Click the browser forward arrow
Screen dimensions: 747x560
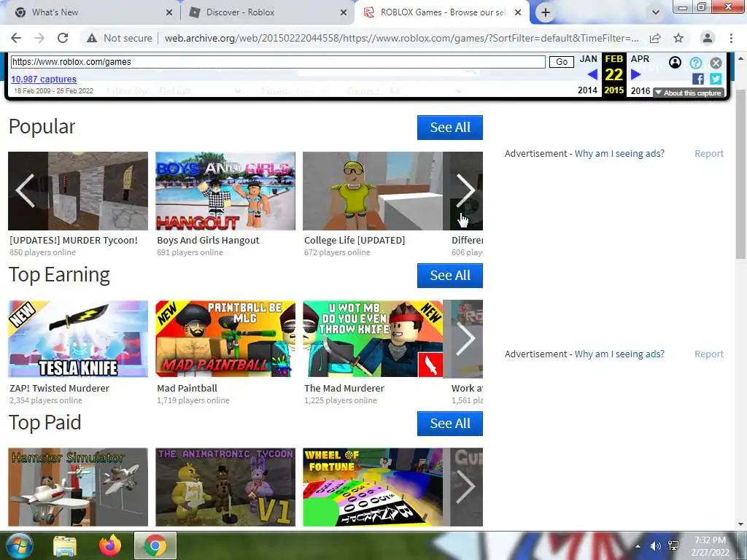tap(39, 38)
